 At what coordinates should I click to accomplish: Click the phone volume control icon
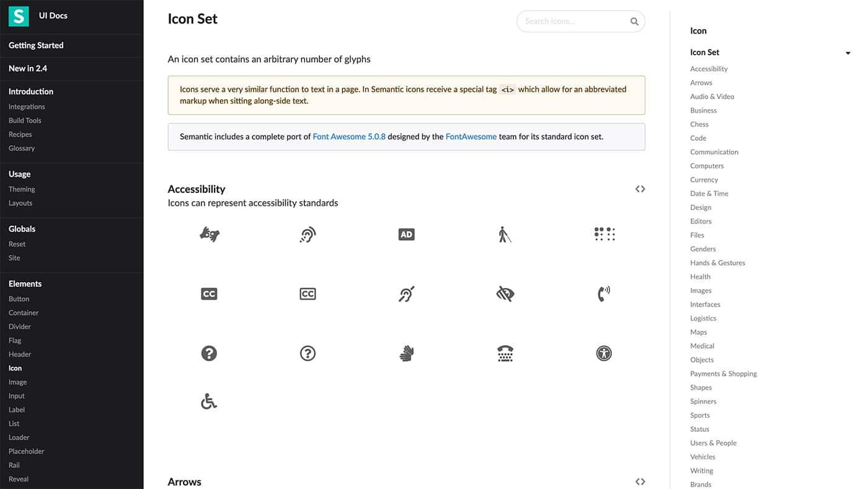point(604,294)
